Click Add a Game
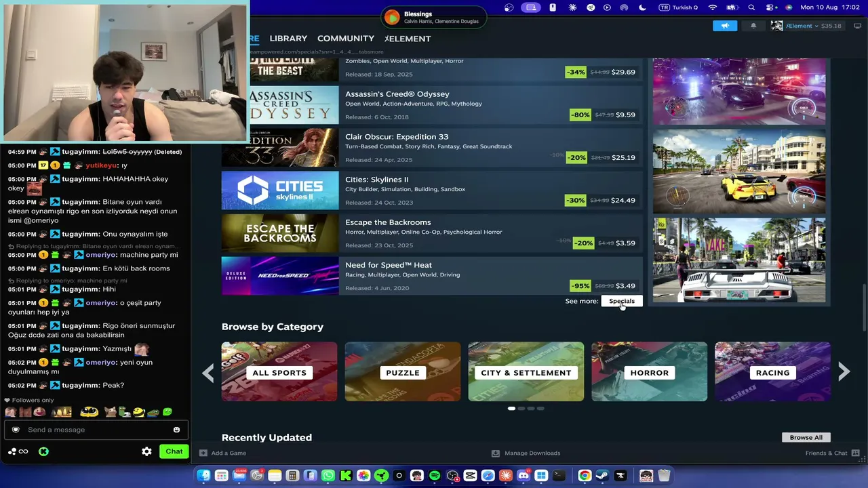 pyautogui.click(x=223, y=453)
